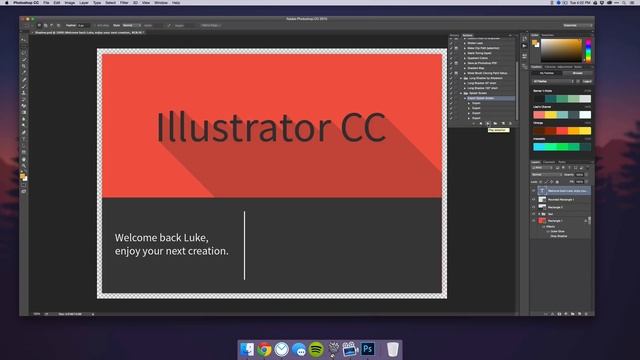Expand the text group in Layers
Screen dimensions: 640x360
tap(539, 214)
